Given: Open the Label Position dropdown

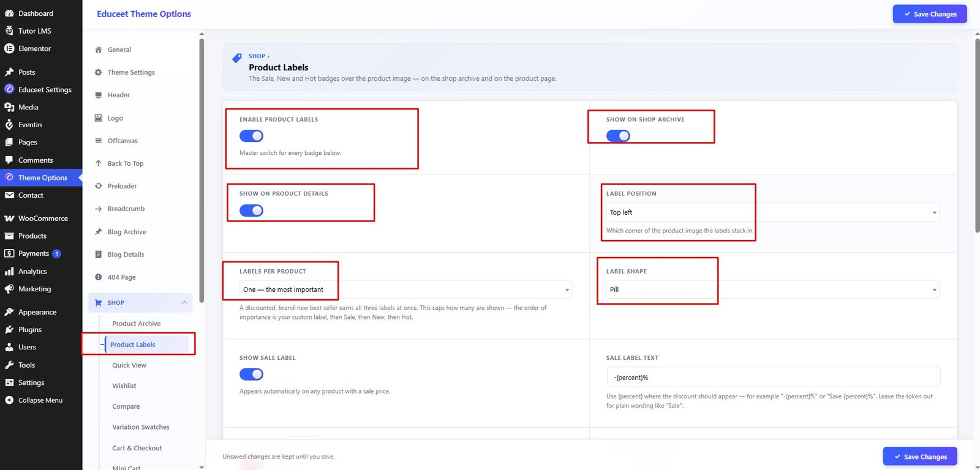Looking at the screenshot, I should pyautogui.click(x=773, y=212).
